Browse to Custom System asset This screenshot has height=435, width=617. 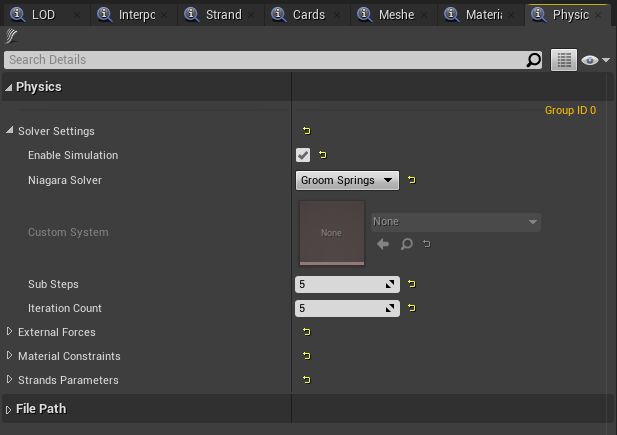click(406, 243)
